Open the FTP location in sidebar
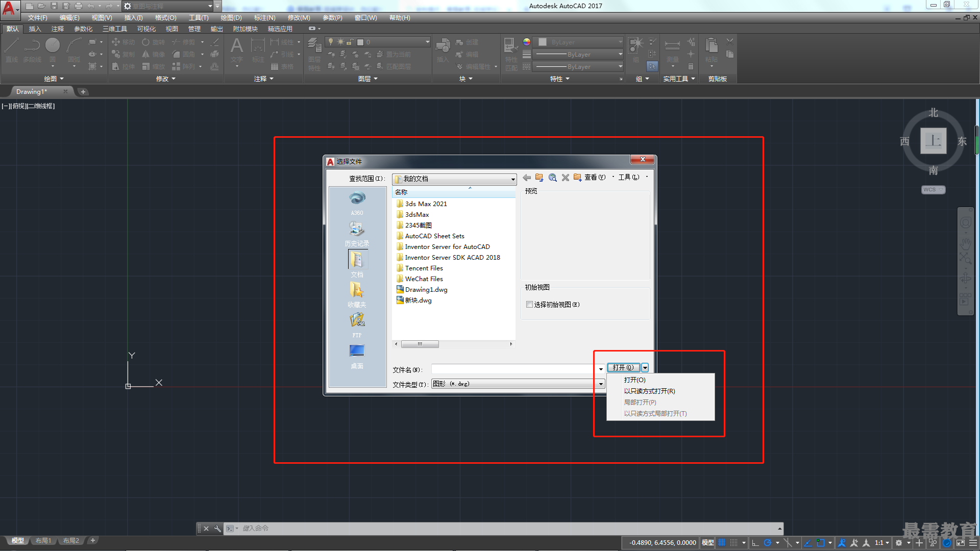Screen dimensions: 980x551 (357, 325)
